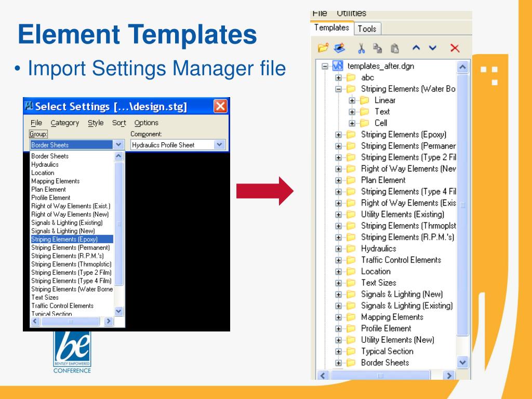The width and height of the screenshot is (532, 399).
Task: Expand the Typical Section tree node
Action: 338,352
